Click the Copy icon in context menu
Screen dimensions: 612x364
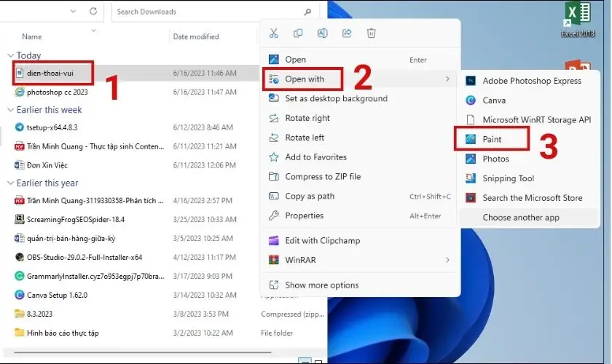tap(298, 33)
